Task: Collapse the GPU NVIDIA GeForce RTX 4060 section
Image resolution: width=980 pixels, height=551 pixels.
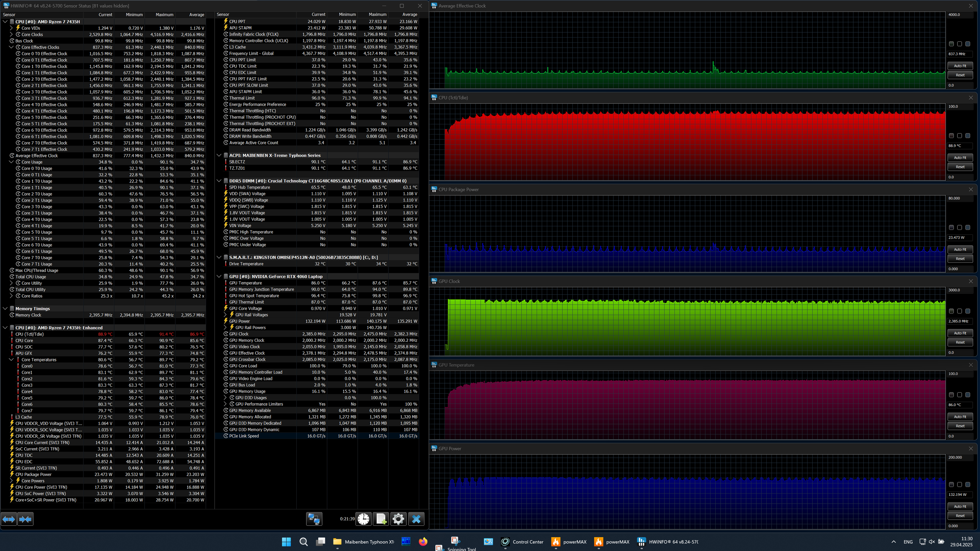Action: click(x=219, y=276)
